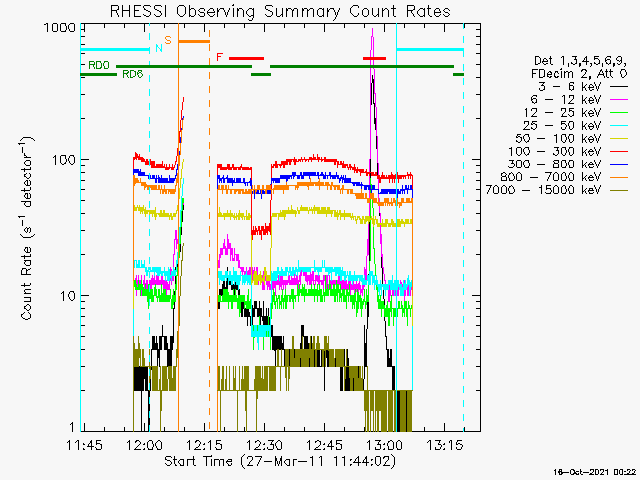The width and height of the screenshot is (640, 480).
Task: Click the timestamp '16-Oct-2021 00:22' at bottom right
Action: [x=594, y=472]
